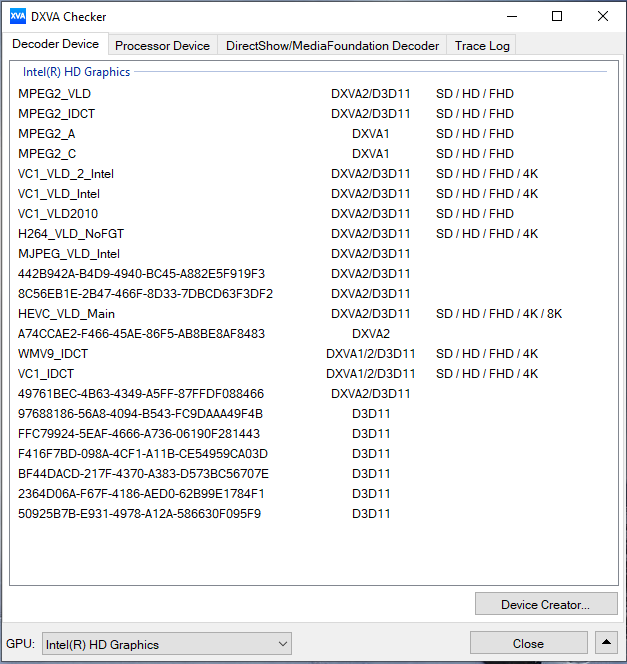627x664 pixels.
Task: Open the DirectShow/MediaFoundation Decoder tab
Action: click(332, 46)
